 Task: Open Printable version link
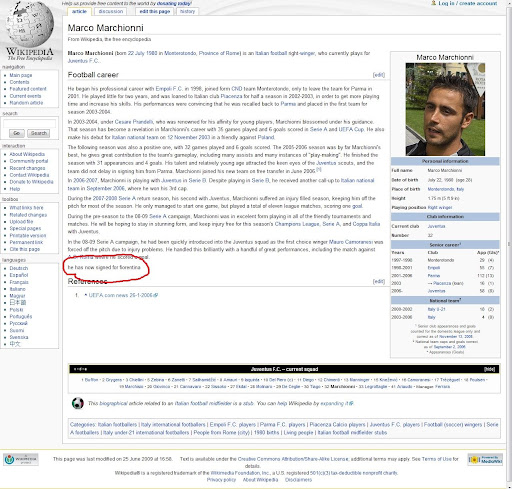(x=28, y=236)
